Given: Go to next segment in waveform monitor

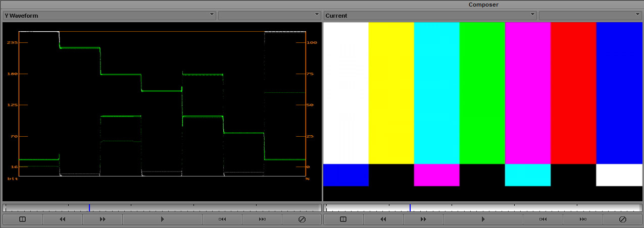Looking at the screenshot, I should [262, 219].
